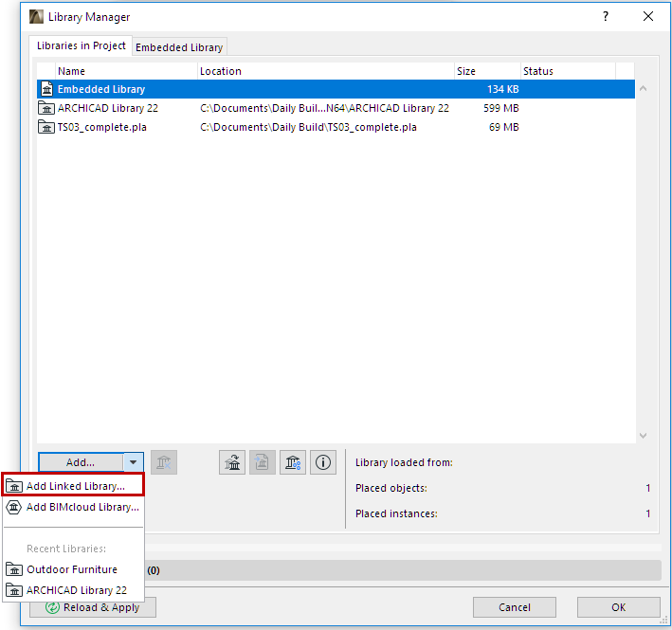The height and width of the screenshot is (630, 672).
Task: Select ARCHICAD Library 22 in recent libraries
Action: [73, 590]
